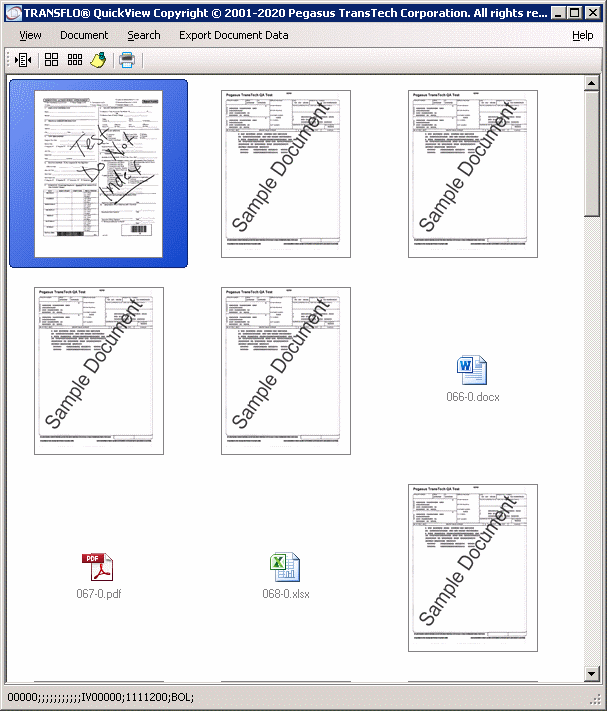Viewport: 607px width, 711px height.
Task: Click the scrollbar down arrow
Action: click(591, 673)
